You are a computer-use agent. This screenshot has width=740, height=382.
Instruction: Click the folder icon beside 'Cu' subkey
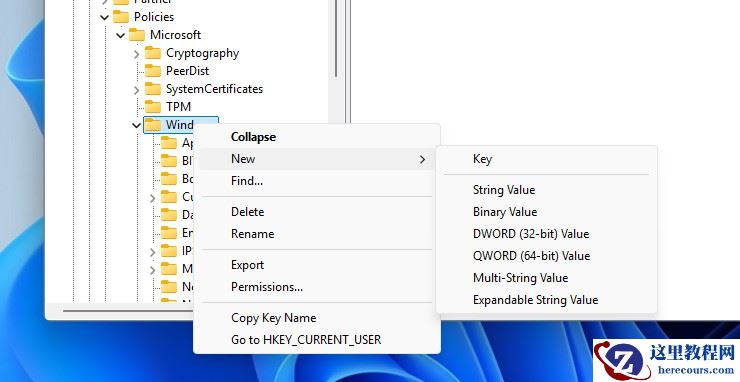click(169, 196)
